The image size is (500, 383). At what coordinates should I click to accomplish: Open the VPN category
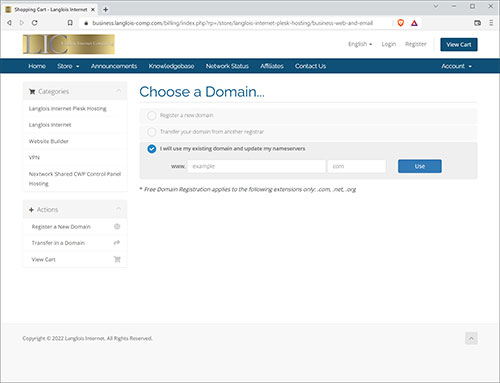pyautogui.click(x=34, y=157)
